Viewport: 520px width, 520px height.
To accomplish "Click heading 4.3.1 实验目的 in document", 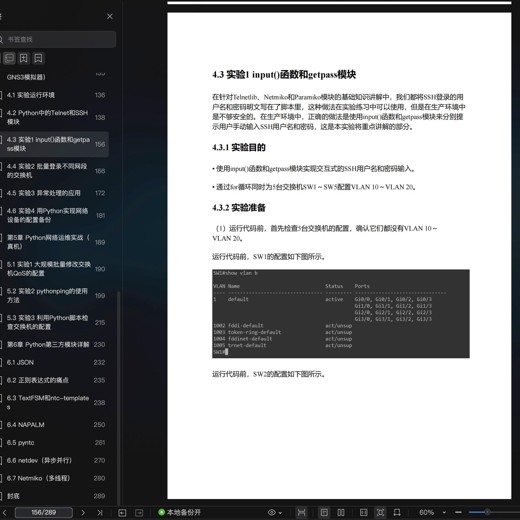I will click(x=239, y=147).
